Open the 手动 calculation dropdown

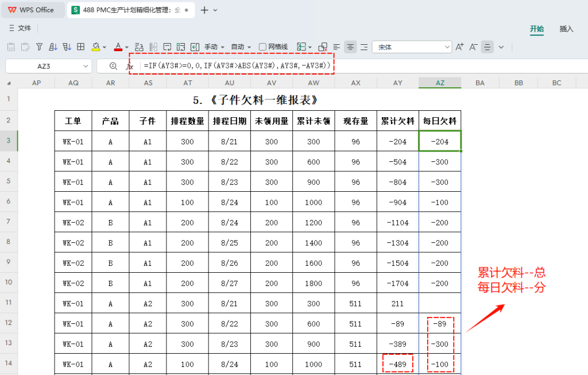(x=214, y=47)
